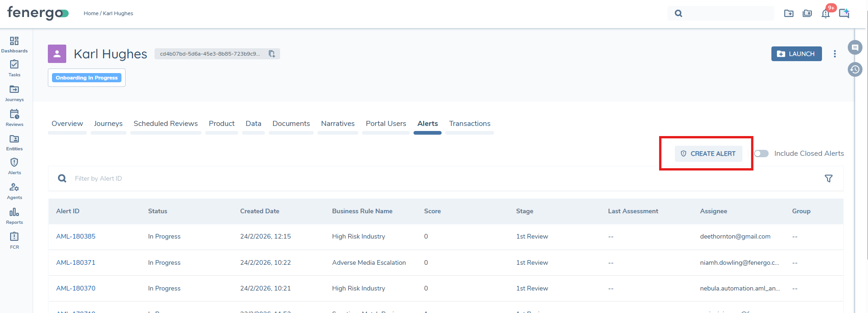
Task: Open alert AML-180385
Action: 76,236
